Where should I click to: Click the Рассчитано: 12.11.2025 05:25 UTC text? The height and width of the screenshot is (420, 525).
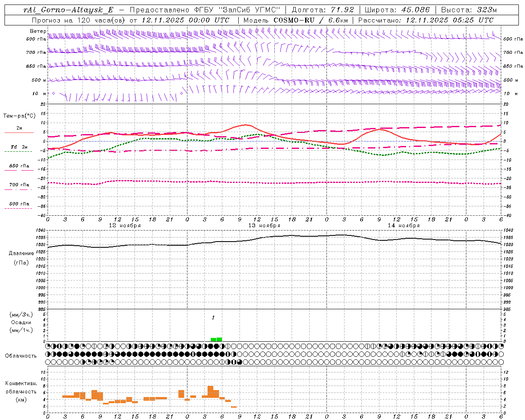click(x=426, y=20)
